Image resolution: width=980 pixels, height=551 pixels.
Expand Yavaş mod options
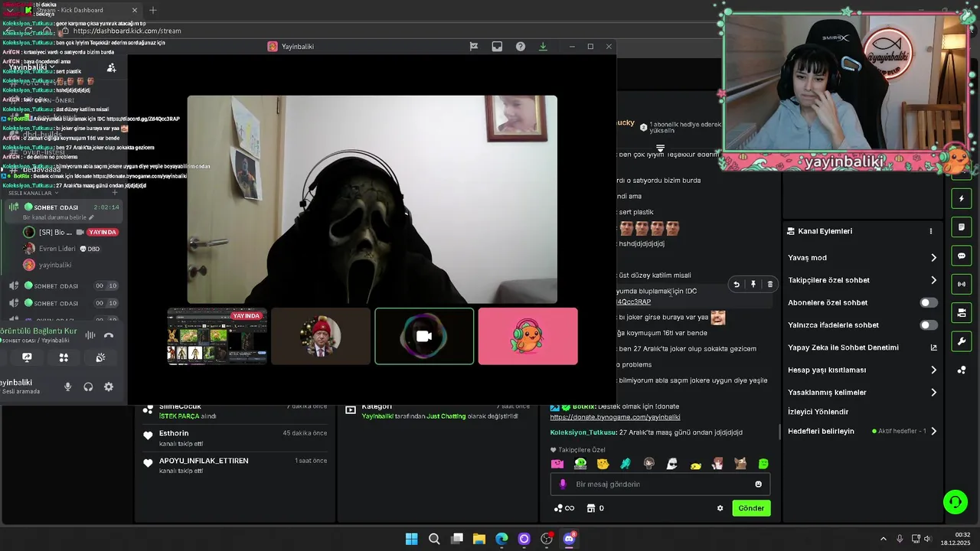pyautogui.click(x=933, y=258)
